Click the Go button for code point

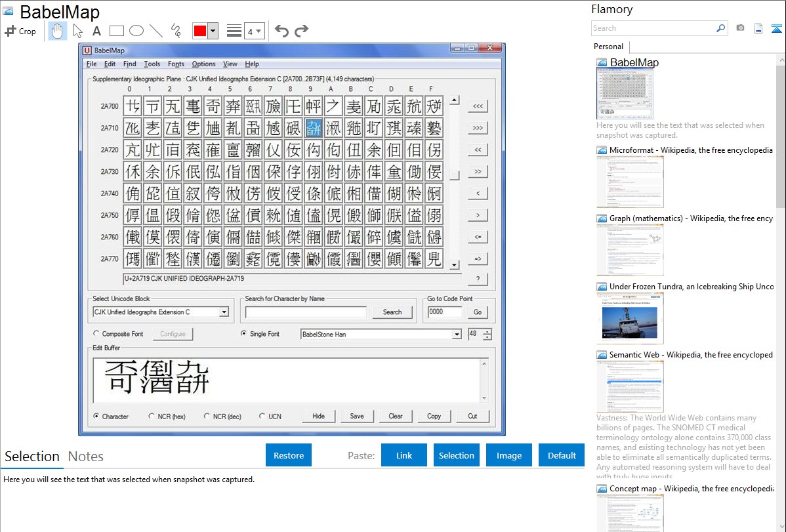pos(478,312)
